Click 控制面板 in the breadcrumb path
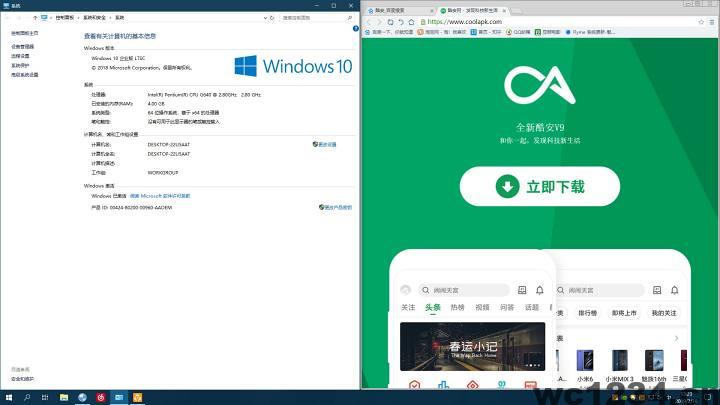 [x=65, y=17]
